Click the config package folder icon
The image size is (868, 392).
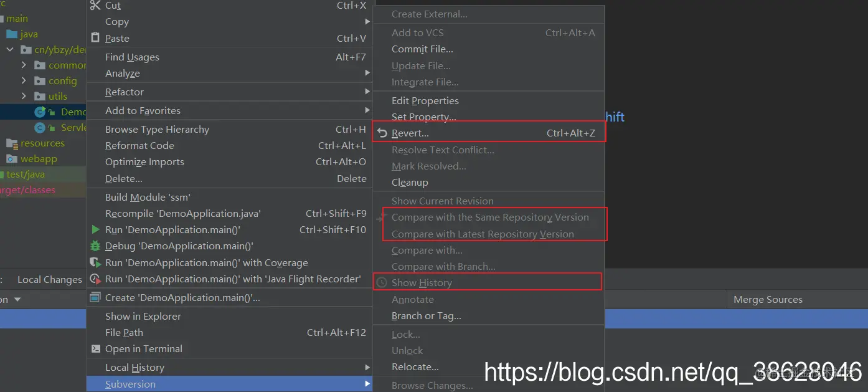[40, 81]
